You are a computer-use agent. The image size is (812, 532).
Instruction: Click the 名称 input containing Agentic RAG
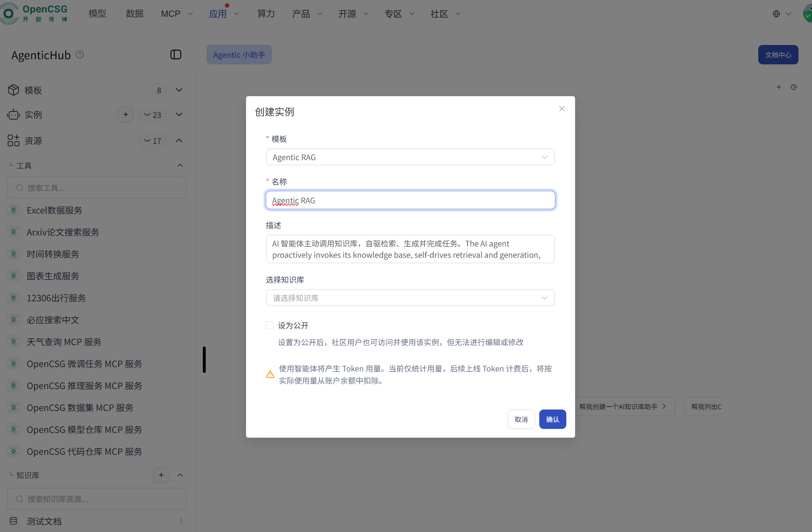(x=410, y=200)
